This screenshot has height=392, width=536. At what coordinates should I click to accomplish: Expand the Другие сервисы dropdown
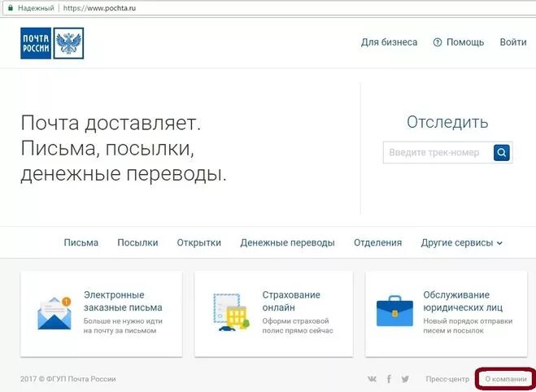[461, 242]
